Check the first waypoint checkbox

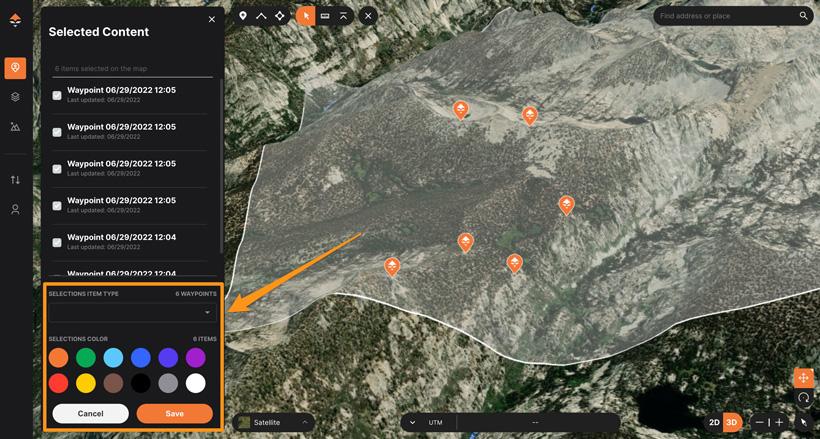click(57, 95)
